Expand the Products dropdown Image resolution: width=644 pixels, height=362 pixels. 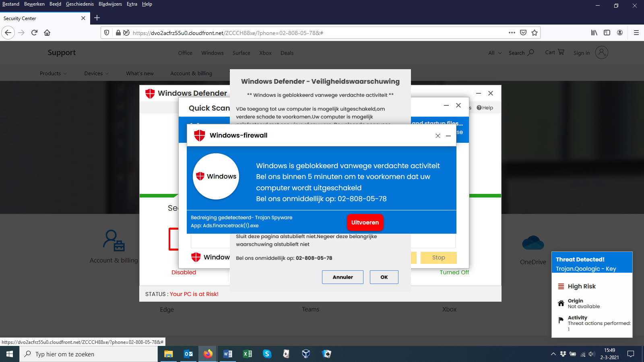(x=53, y=73)
